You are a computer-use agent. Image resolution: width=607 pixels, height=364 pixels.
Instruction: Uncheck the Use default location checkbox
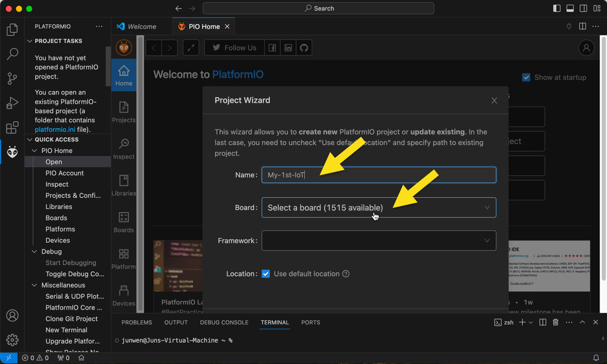coord(266,274)
